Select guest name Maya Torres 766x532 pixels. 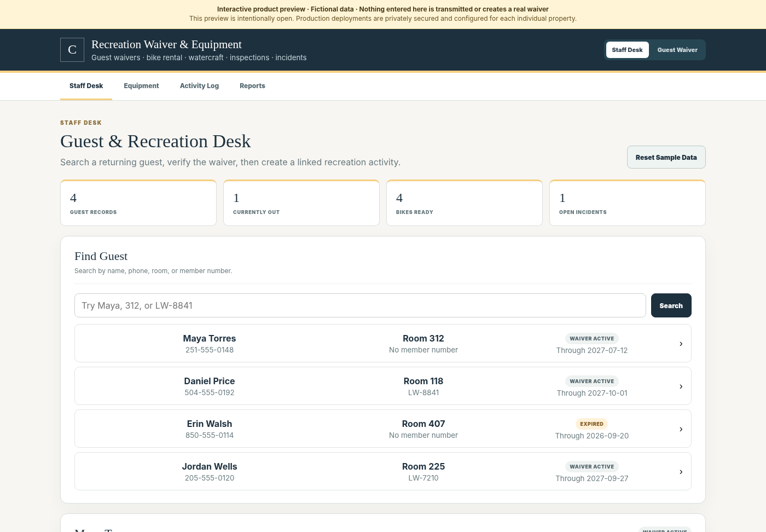[x=210, y=338]
